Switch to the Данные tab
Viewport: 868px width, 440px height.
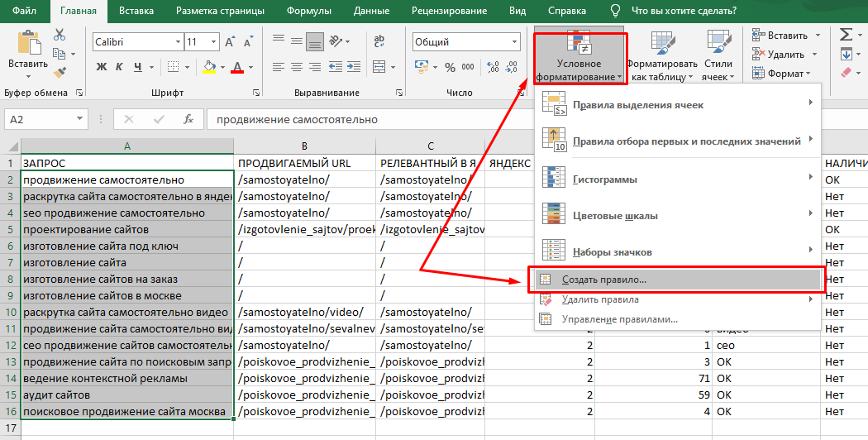(x=371, y=11)
